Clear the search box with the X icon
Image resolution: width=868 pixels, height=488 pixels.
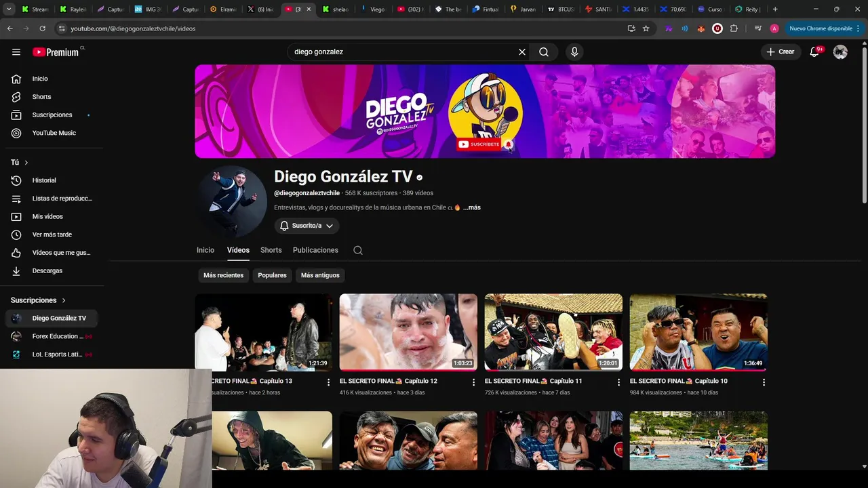point(522,52)
